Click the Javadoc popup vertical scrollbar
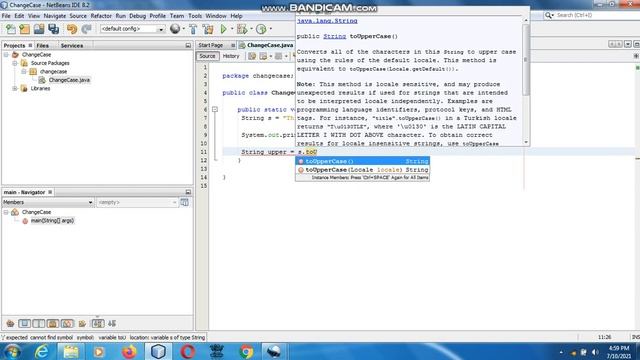Image resolution: width=640 pixels, height=360 pixels. click(526, 60)
